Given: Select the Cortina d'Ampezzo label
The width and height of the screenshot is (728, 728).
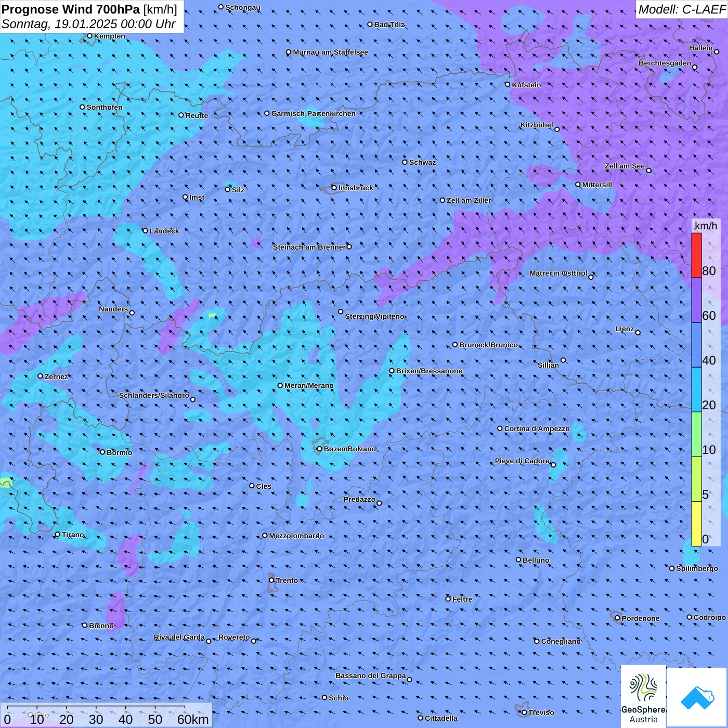Looking at the screenshot, I should click(x=537, y=428).
